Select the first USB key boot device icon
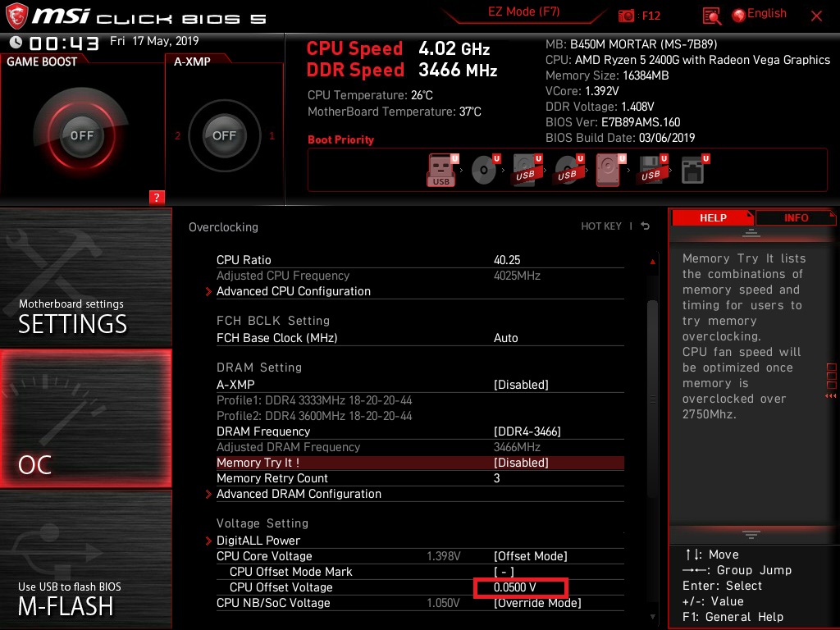The height and width of the screenshot is (630, 840). pos(441,171)
